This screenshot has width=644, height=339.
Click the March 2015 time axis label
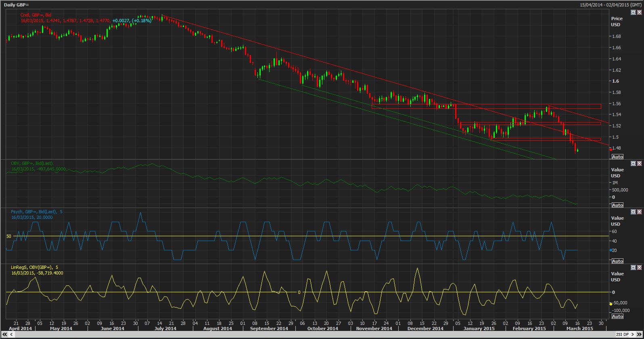579,329
